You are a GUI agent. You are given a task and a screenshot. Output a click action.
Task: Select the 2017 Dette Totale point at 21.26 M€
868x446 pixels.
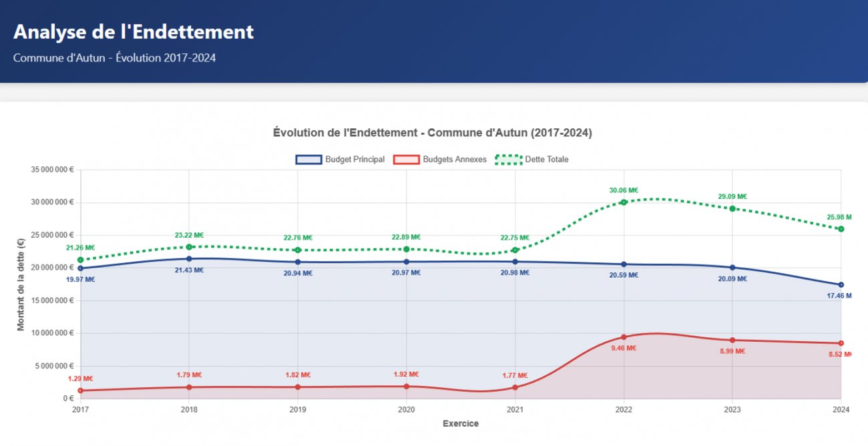point(81,260)
